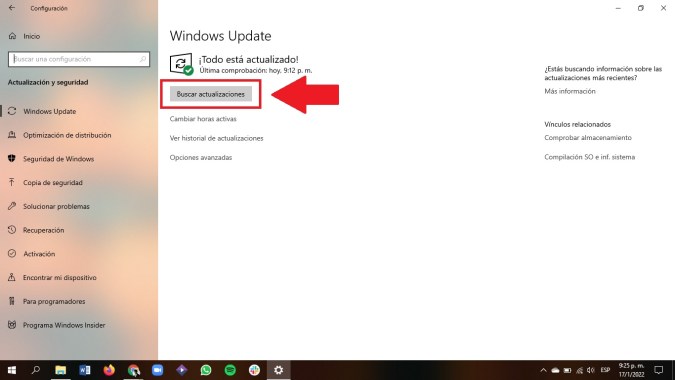The height and width of the screenshot is (380, 675).
Task: Click the Settings gear in the taskbar
Action: [279, 370]
